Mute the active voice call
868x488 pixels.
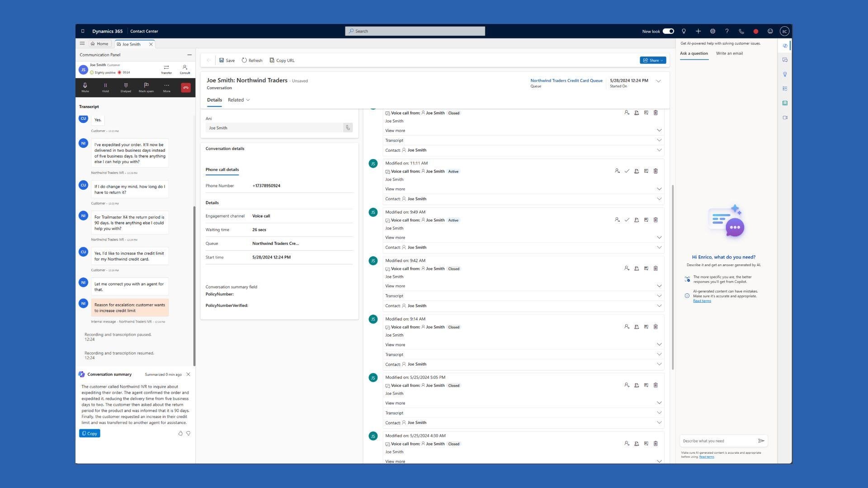(x=85, y=87)
